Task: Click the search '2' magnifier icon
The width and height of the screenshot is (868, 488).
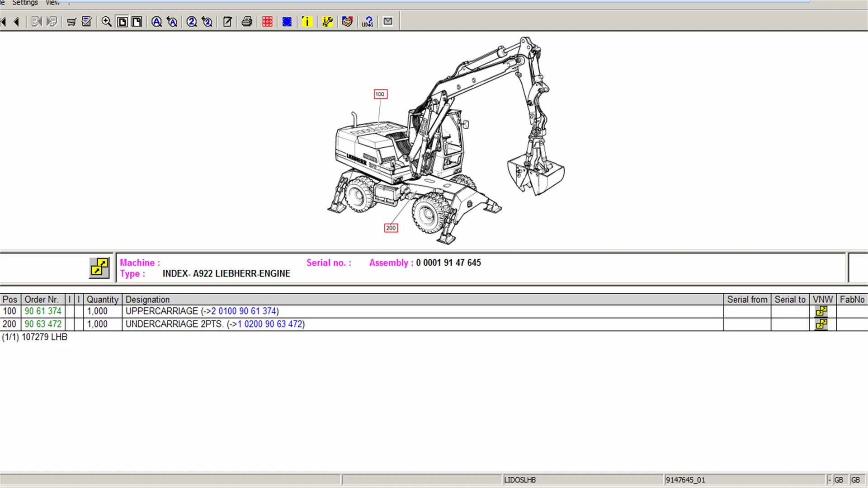Action: point(192,22)
